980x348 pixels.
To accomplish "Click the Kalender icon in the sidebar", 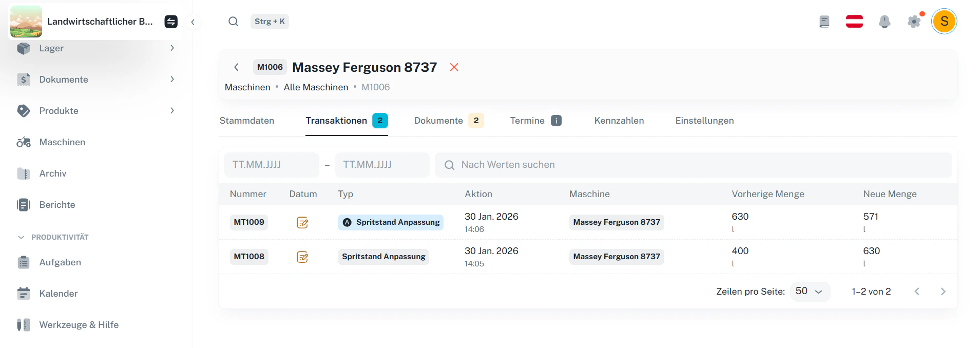I will (24, 293).
